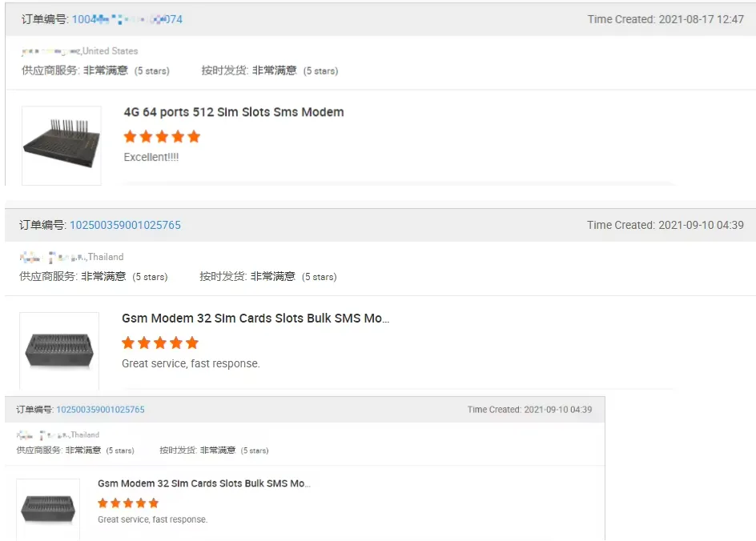
Task: Click star rating in the bottom review
Action: pos(128,503)
